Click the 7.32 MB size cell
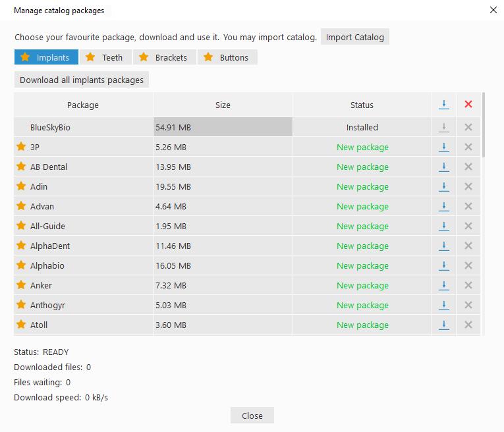This screenshot has width=504, height=432. point(223,285)
